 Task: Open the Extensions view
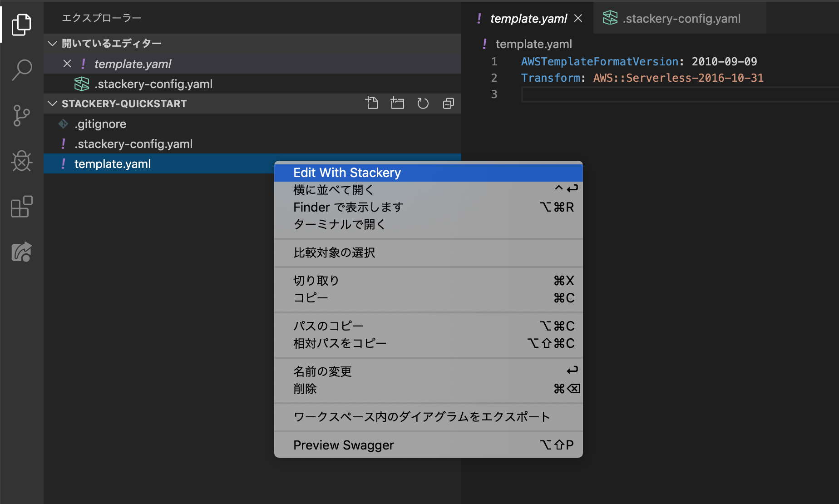[x=21, y=207]
